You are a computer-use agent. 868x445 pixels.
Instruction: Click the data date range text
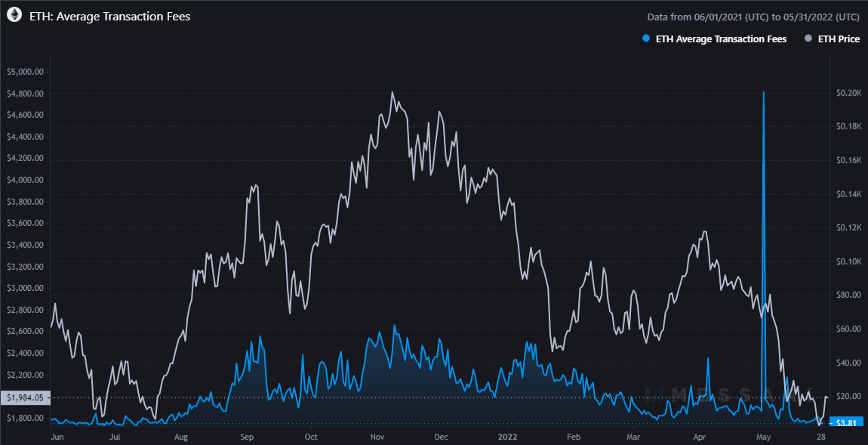click(753, 17)
